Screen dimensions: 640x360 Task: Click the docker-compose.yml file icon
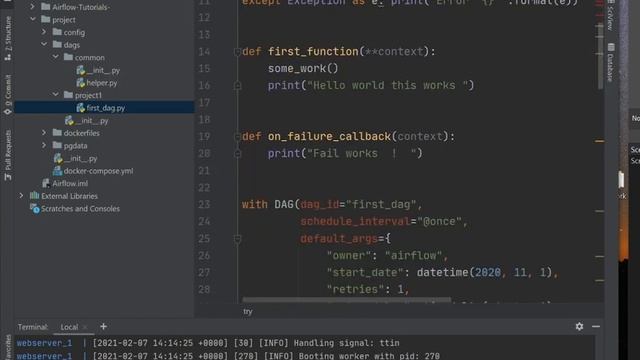(58, 171)
